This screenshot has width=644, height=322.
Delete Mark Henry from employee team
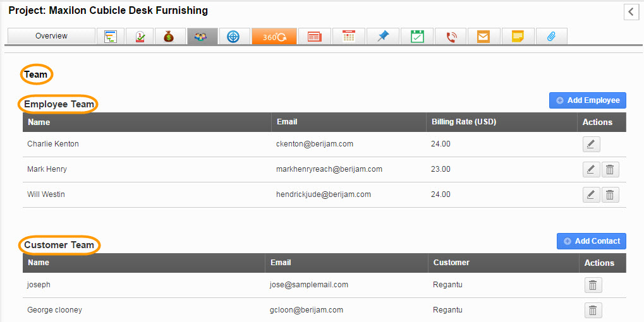610,169
